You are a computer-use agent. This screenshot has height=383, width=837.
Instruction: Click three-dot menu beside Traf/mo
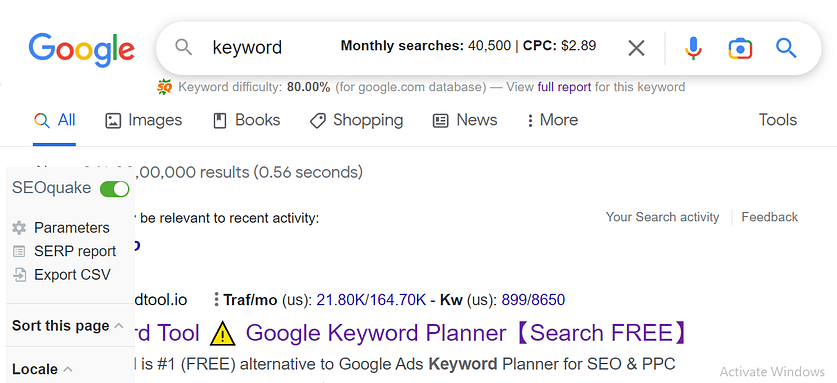[216, 300]
